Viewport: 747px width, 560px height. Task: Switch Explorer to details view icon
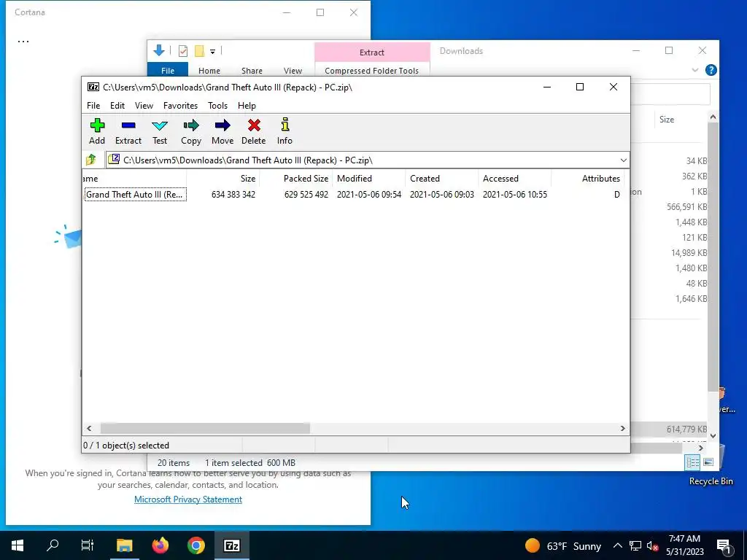click(x=693, y=462)
